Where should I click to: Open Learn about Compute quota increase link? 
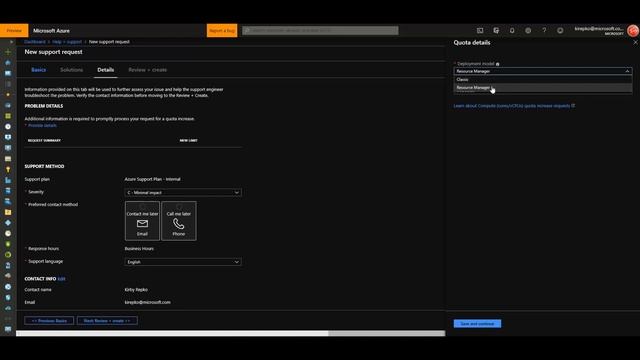512,106
